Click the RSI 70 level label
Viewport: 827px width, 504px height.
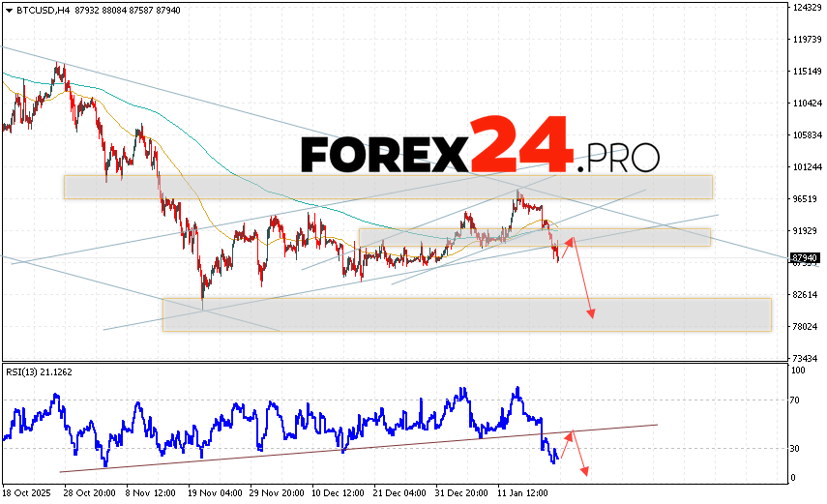797,398
